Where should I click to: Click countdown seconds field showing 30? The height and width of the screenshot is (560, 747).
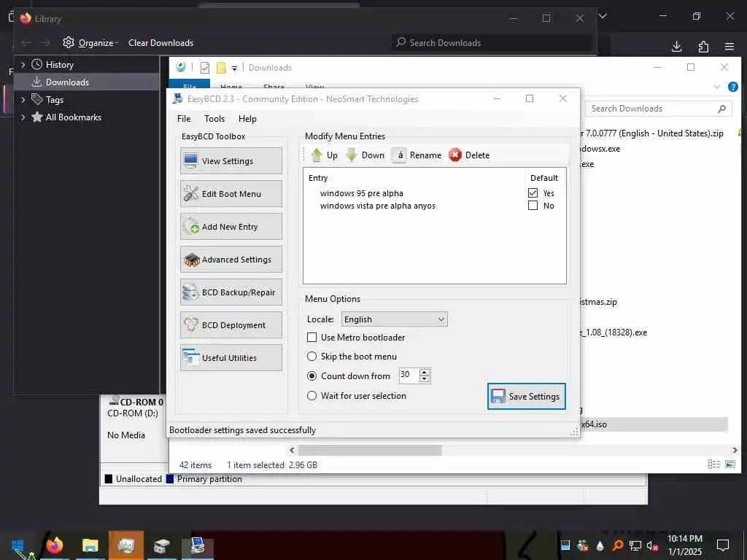(409, 376)
